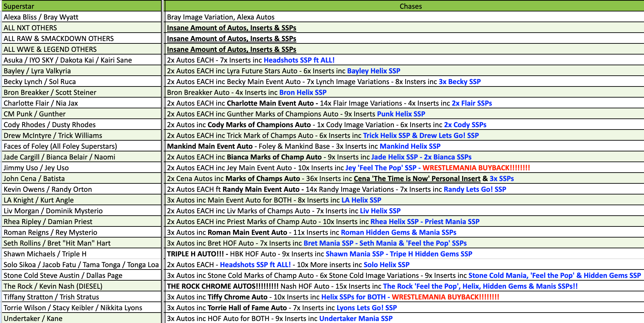Viewport: 644px width, 323px height.
Task: Select the Shawn Michaels / Triple H cell
Action: point(82,254)
